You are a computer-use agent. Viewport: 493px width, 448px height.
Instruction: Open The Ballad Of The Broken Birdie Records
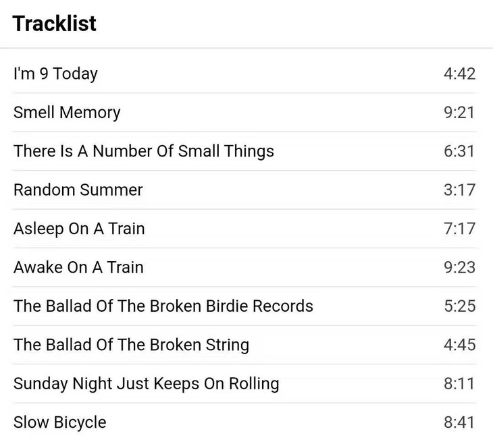tap(163, 306)
